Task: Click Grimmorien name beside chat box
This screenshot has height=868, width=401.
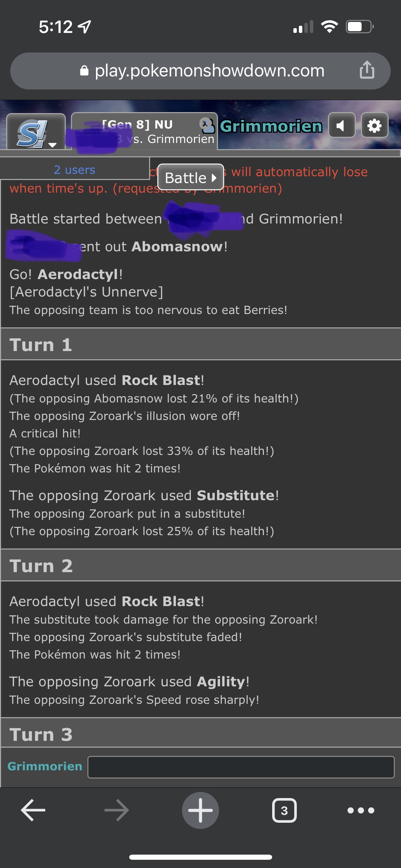Action: coord(45,766)
